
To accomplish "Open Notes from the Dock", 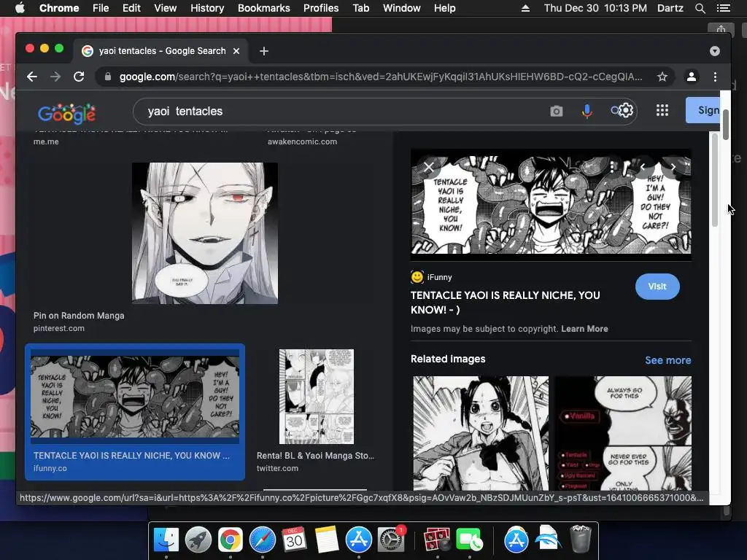I will pyautogui.click(x=326, y=540).
